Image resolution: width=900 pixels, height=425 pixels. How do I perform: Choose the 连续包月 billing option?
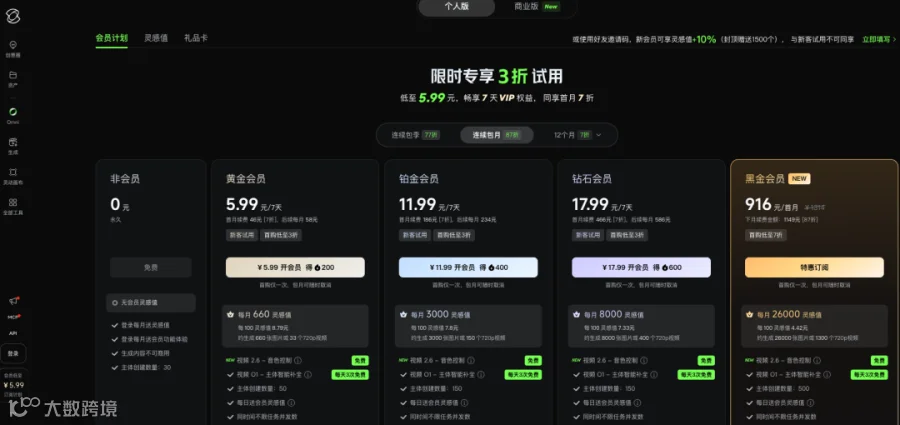click(497, 136)
